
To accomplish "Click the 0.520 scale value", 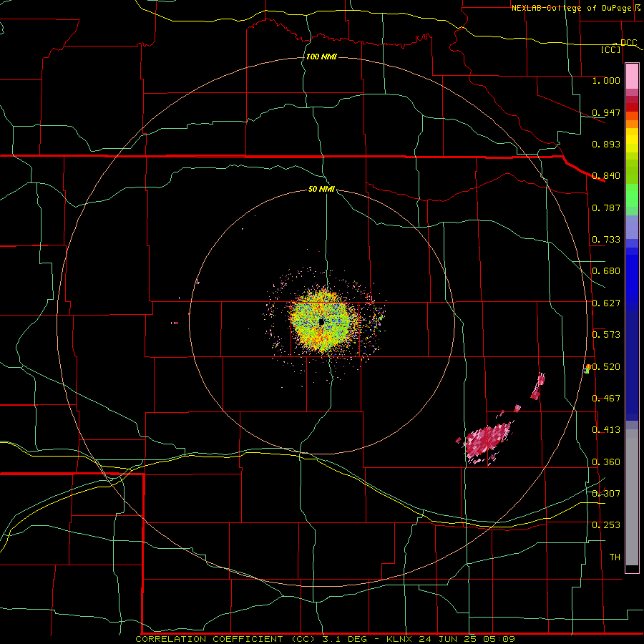I will tap(606, 367).
